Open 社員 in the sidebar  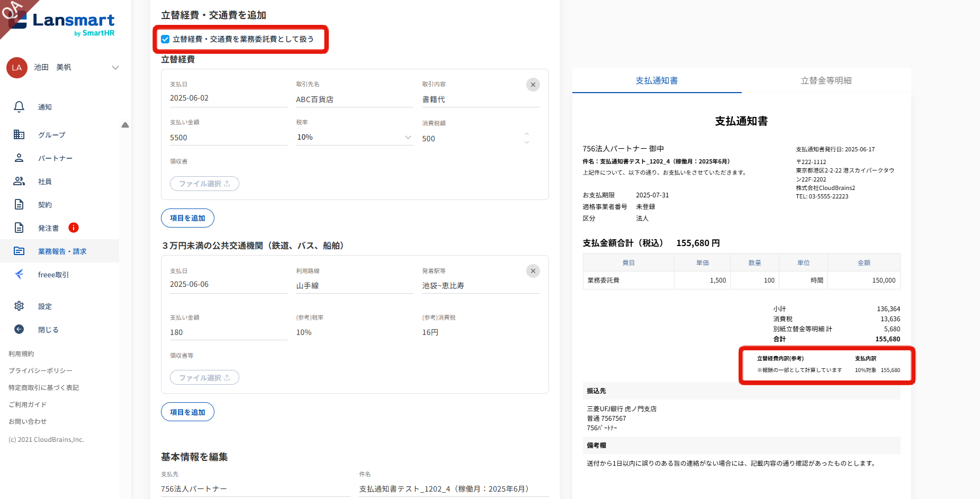click(x=45, y=182)
